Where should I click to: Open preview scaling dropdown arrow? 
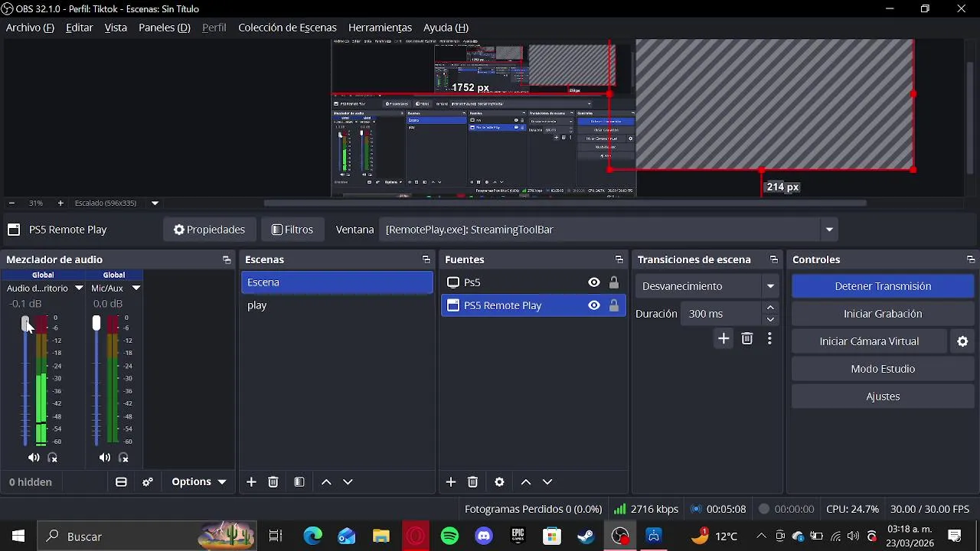155,204
